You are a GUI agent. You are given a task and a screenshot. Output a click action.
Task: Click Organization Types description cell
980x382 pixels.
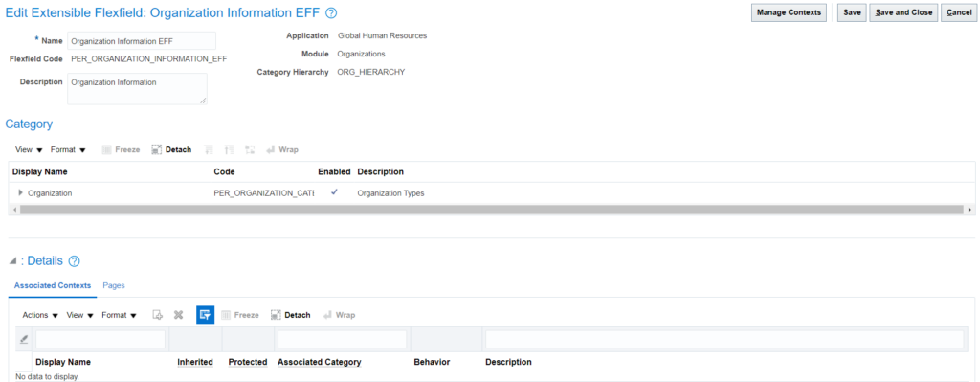(x=390, y=193)
